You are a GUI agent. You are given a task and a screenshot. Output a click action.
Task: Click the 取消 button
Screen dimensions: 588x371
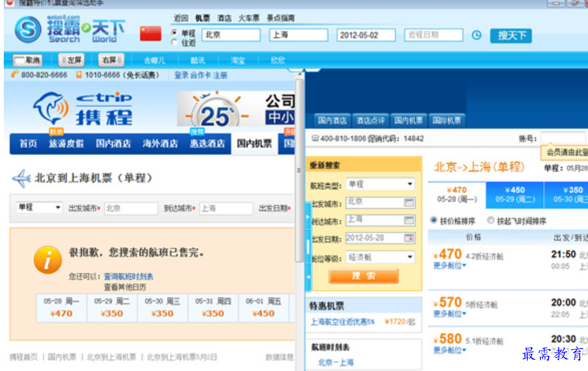[x=28, y=60]
